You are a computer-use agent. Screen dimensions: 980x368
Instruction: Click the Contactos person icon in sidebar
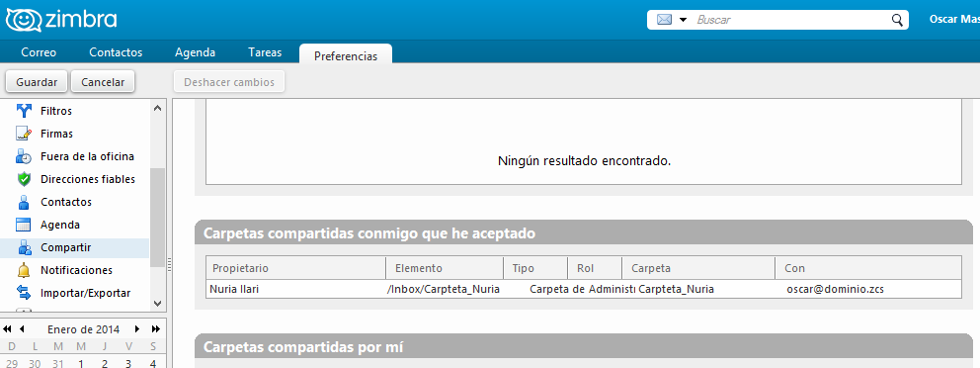pos(24,202)
